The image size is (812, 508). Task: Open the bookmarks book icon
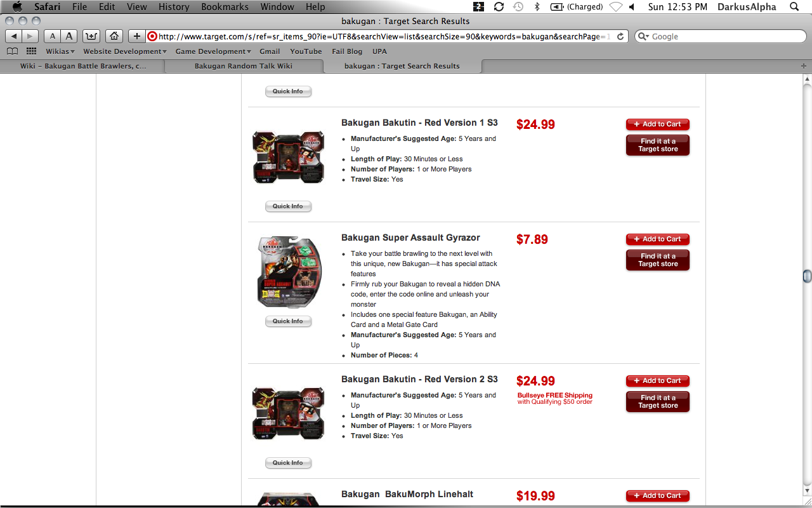[12, 51]
